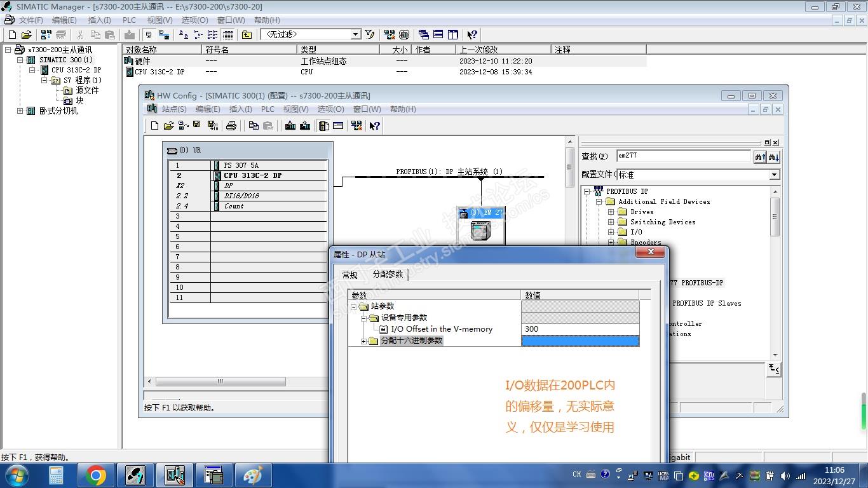This screenshot has width=868, height=488.
Task: Open Configure Network icon in SIMATIC Manager toolbar
Action: point(390,35)
